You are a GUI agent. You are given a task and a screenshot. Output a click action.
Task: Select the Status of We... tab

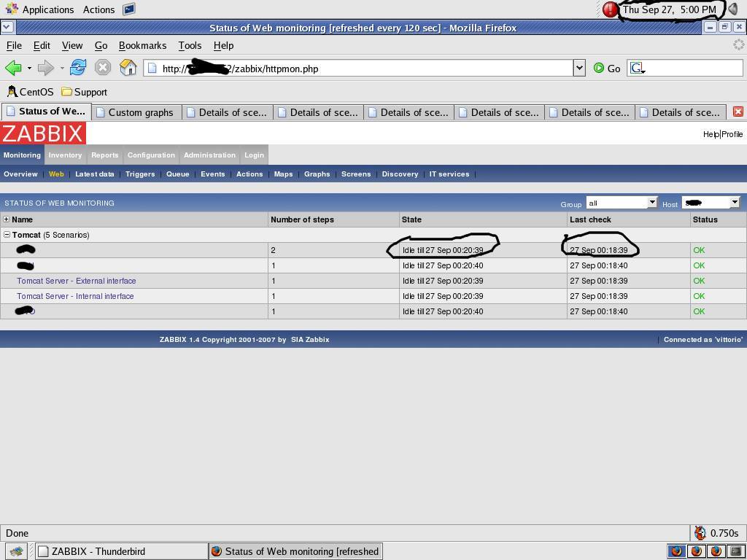click(x=47, y=112)
